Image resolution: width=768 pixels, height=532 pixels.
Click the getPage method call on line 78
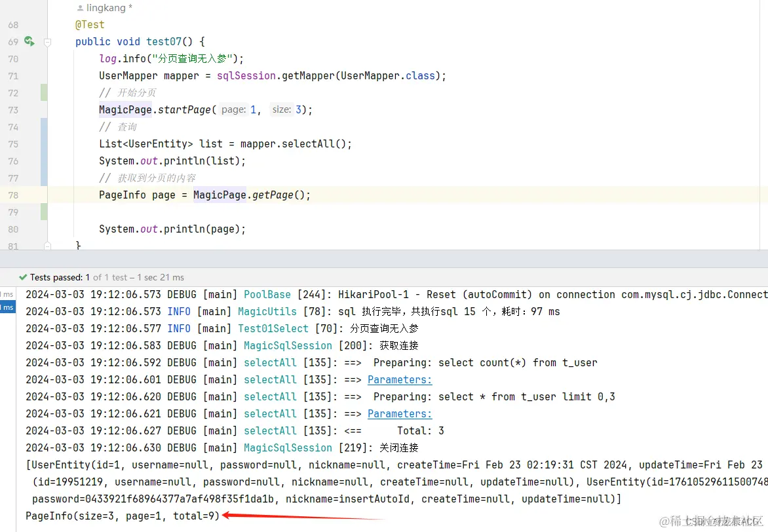point(273,195)
